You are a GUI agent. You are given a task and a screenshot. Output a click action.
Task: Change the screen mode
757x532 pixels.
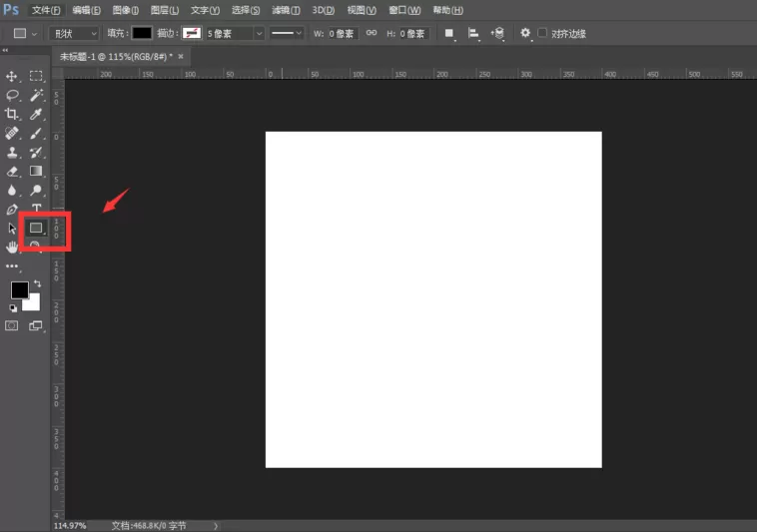(x=35, y=326)
